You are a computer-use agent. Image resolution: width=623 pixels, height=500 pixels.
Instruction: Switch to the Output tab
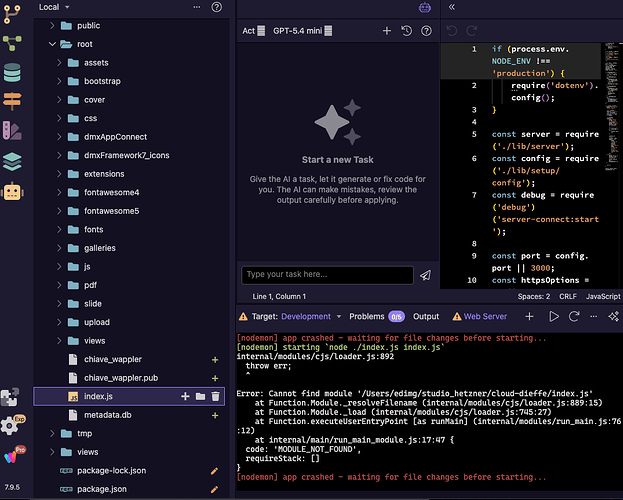(x=426, y=316)
